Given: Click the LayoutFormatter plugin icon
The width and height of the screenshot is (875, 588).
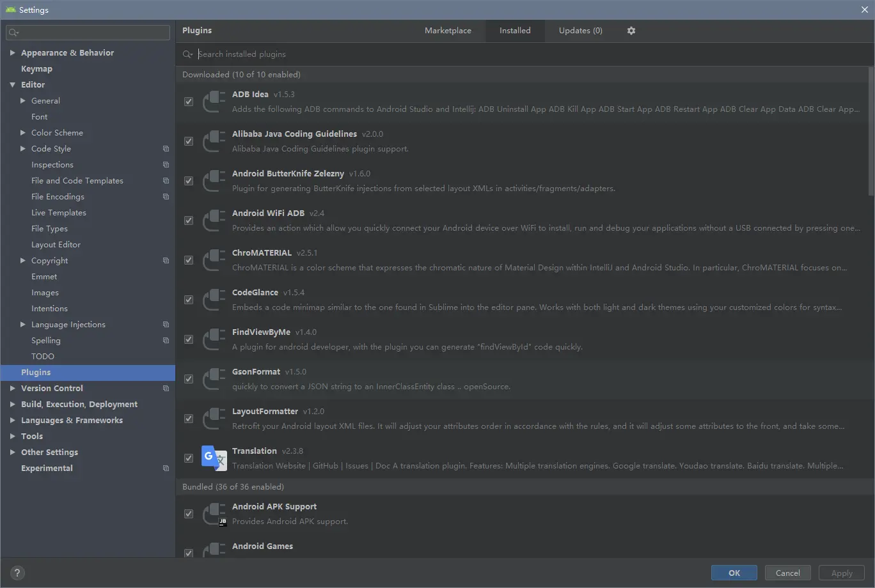Looking at the screenshot, I should point(214,419).
